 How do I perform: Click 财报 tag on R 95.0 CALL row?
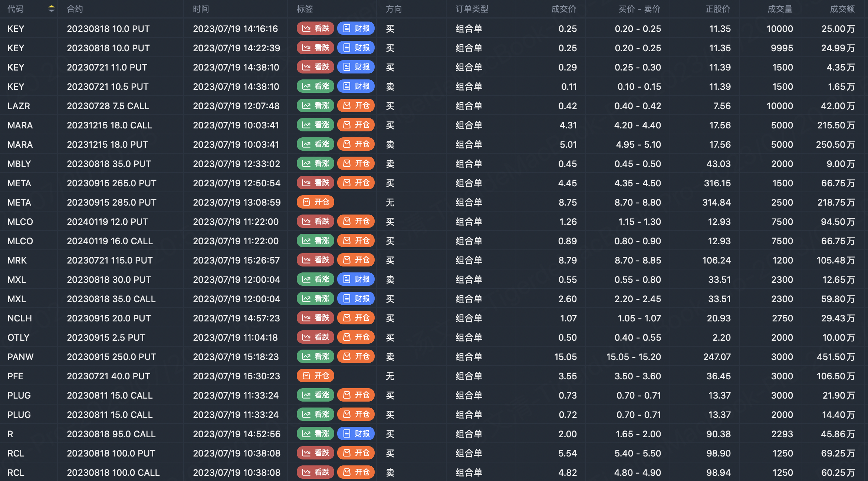pos(356,434)
